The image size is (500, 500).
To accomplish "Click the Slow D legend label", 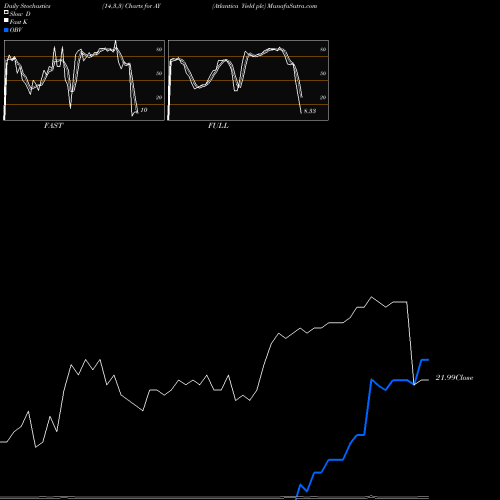I will [x=20, y=14].
